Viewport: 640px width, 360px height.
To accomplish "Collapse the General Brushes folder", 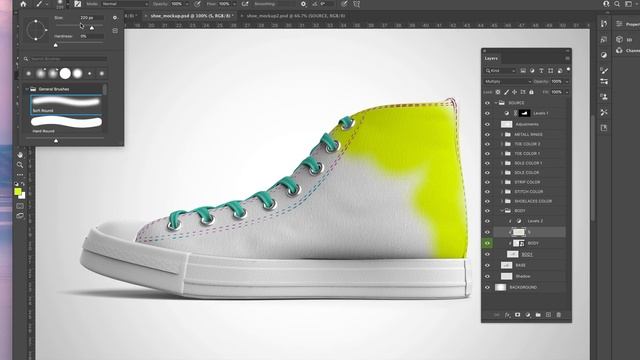I will [27, 89].
